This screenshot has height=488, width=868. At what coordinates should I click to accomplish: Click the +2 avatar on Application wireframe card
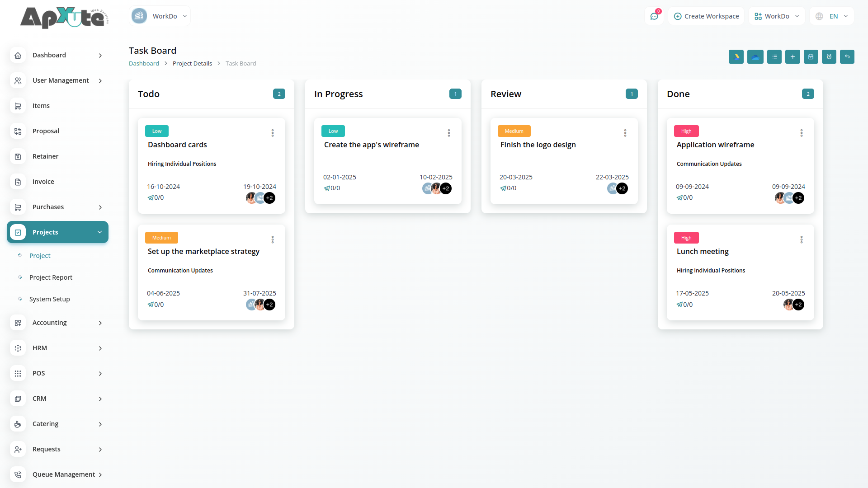(798, 198)
